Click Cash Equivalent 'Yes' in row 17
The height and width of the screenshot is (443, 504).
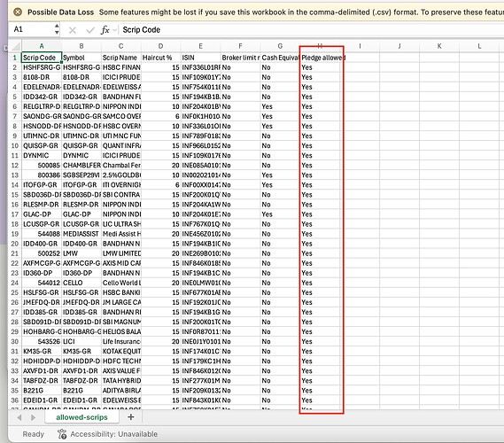point(280,214)
